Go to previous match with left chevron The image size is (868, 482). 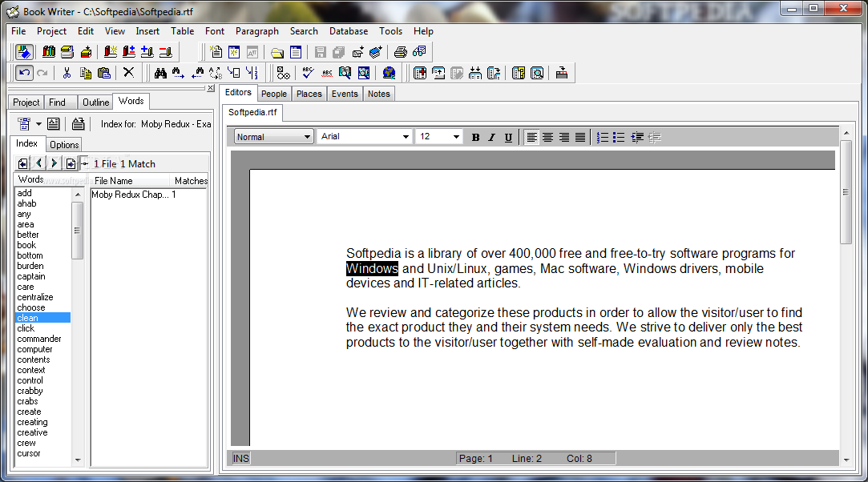pos(38,163)
